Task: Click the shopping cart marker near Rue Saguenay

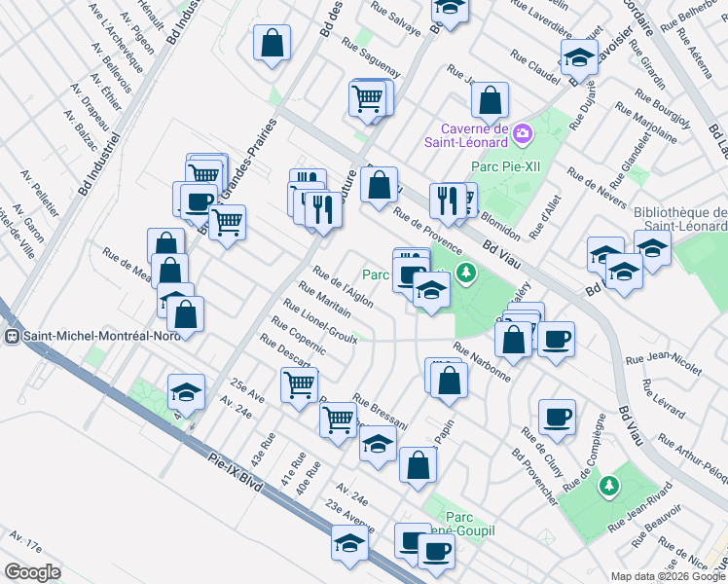Action: click(x=367, y=101)
